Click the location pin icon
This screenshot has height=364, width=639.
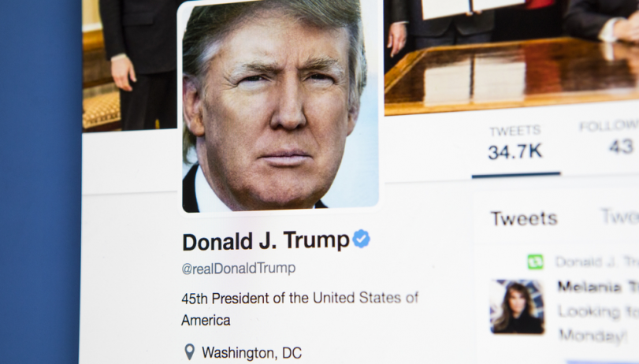pos(190,351)
